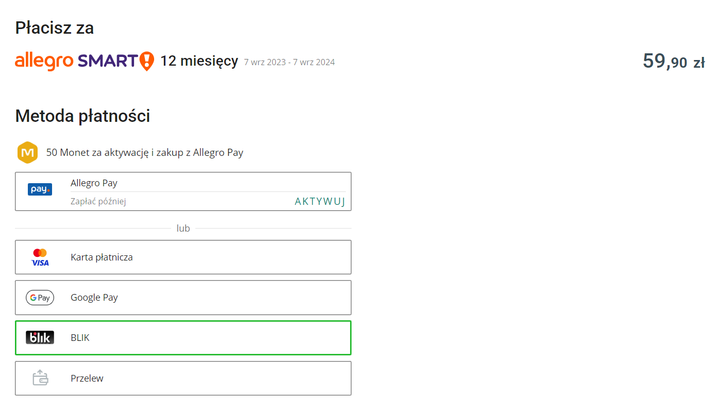This screenshot has height=404, width=718.
Task: Select the highlighted BLIK payment option
Action: coord(183,338)
